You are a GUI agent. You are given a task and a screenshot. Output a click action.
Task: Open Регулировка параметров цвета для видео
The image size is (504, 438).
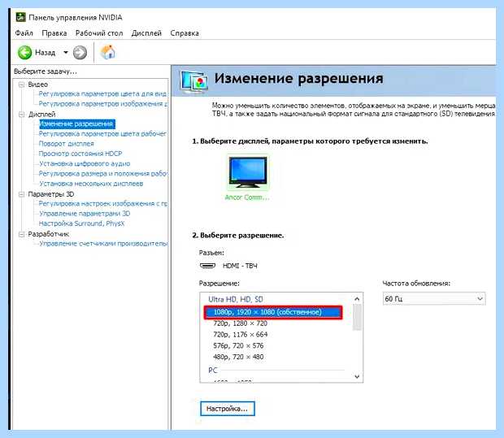coord(102,93)
